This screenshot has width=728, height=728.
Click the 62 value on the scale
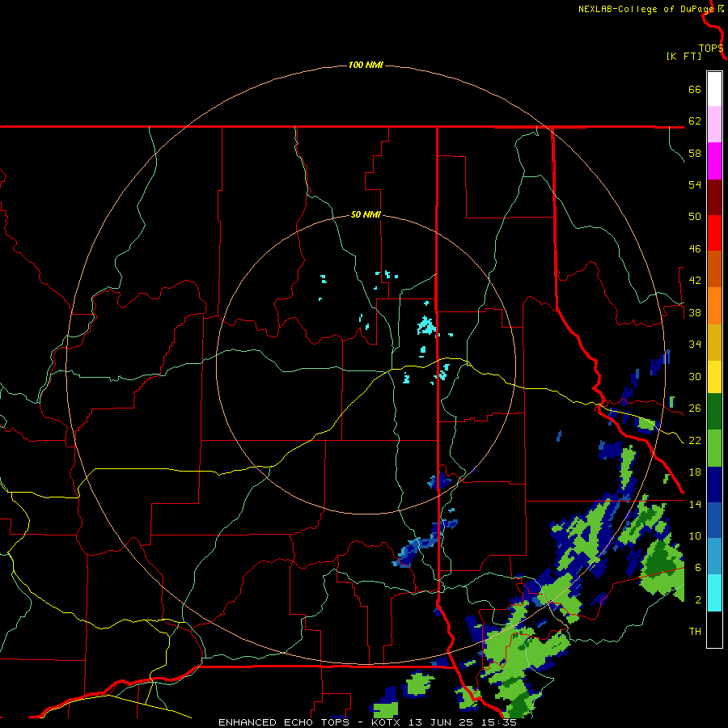[695, 121]
